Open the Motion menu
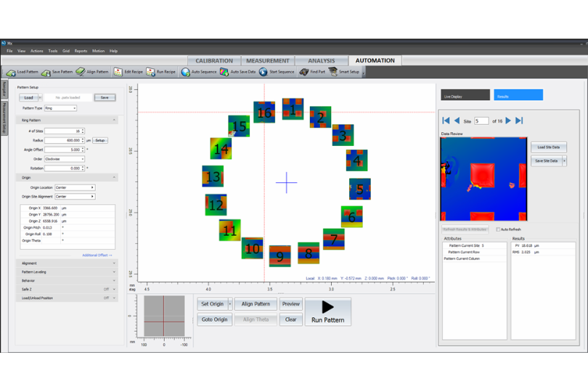588x392 pixels. pyautogui.click(x=98, y=51)
